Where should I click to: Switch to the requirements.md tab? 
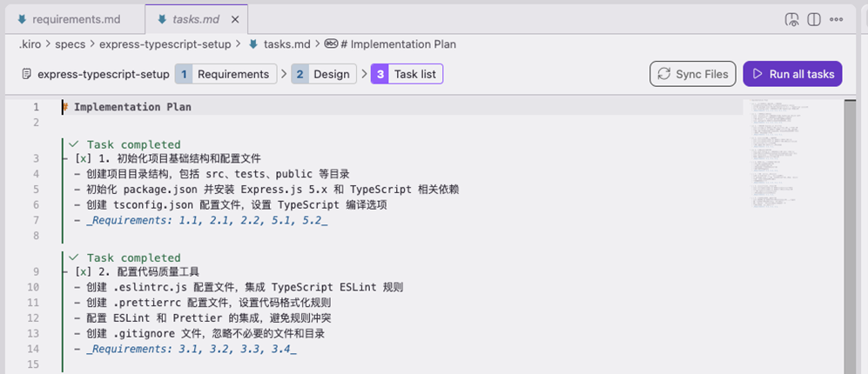click(76, 19)
